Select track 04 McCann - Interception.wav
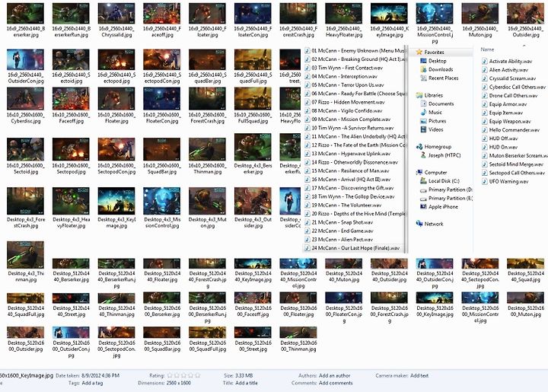 [x=341, y=76]
